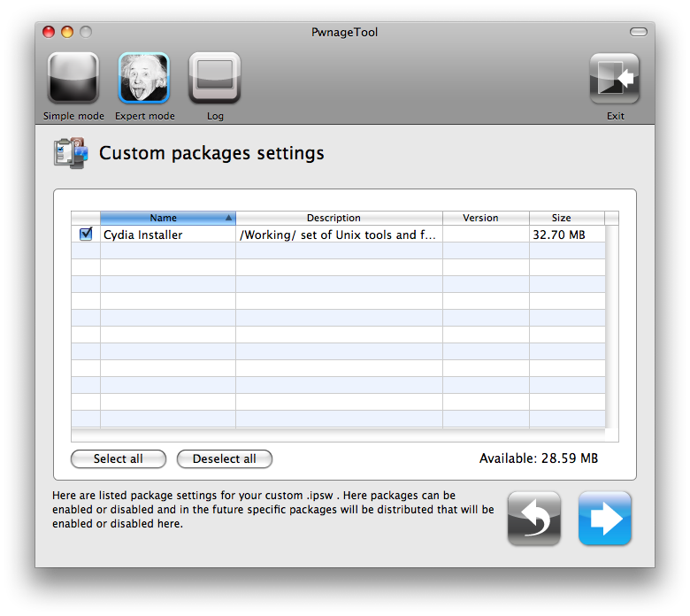690x616 pixels.
Task: Sort packages by Name column
Action: pos(168,218)
